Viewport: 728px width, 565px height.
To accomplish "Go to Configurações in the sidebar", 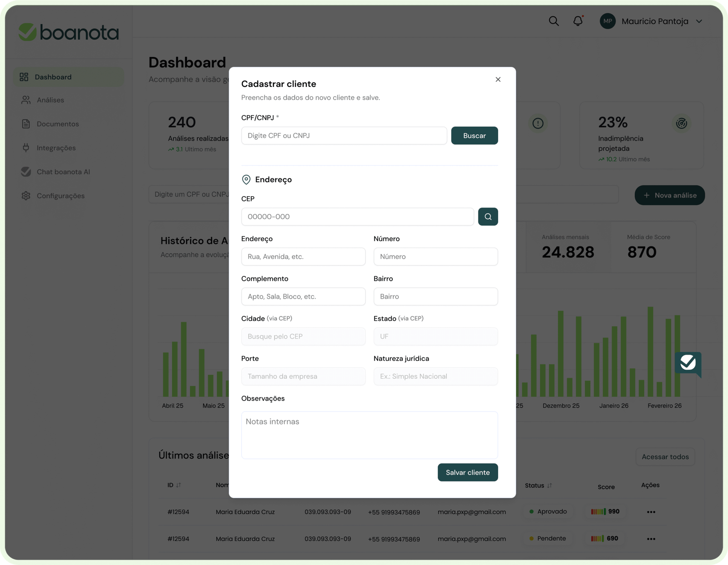I will 61,196.
